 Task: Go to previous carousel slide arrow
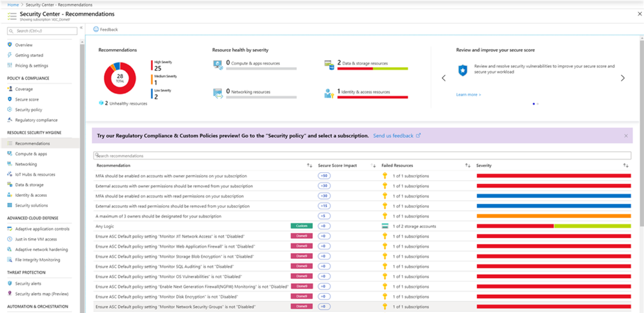coord(443,78)
